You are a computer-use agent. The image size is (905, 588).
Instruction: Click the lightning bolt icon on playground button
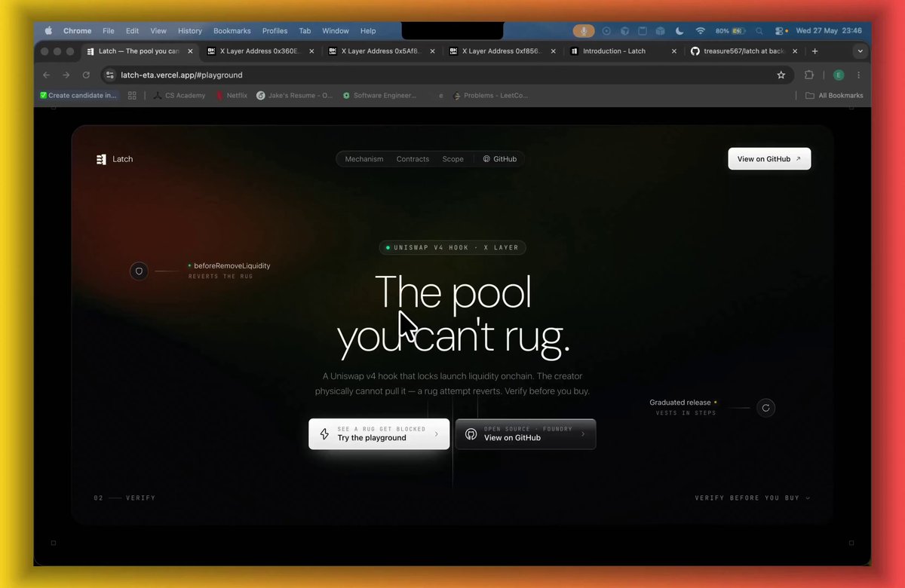(x=324, y=434)
